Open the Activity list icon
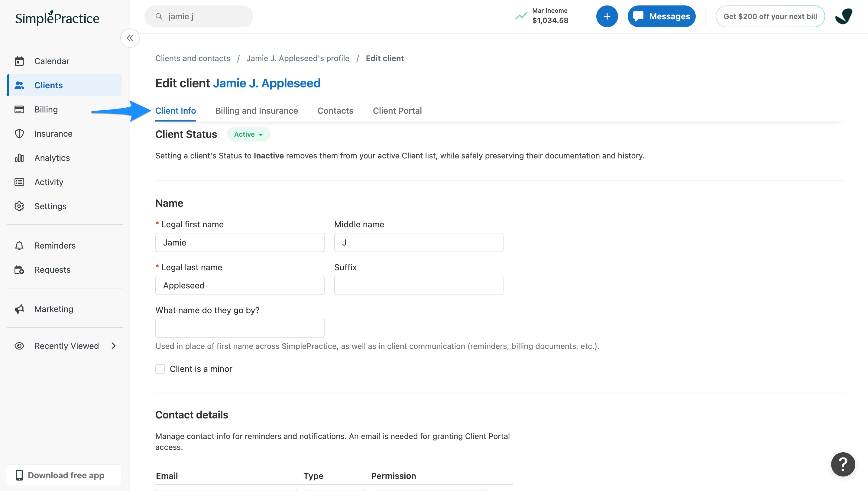 coord(19,182)
